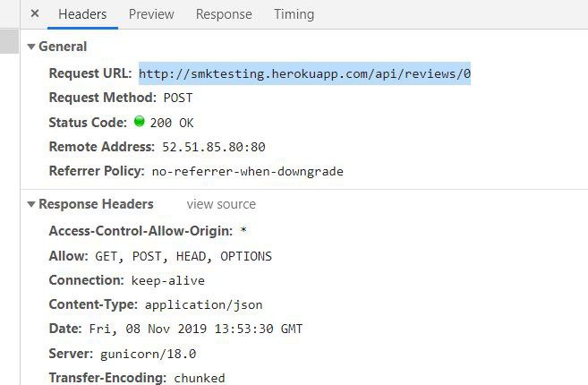Open the Response tab
Viewport: 588px width, 385px height.
[x=224, y=14]
